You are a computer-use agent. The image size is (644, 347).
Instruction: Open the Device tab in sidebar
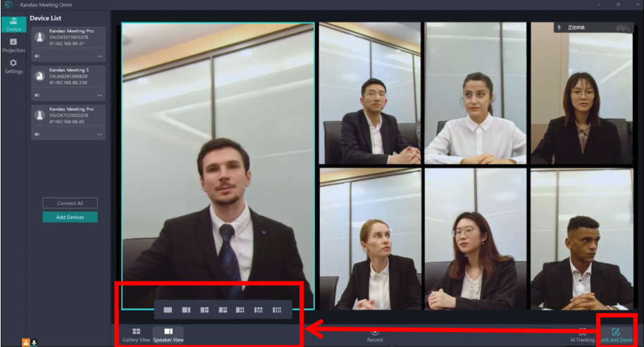(x=13, y=24)
